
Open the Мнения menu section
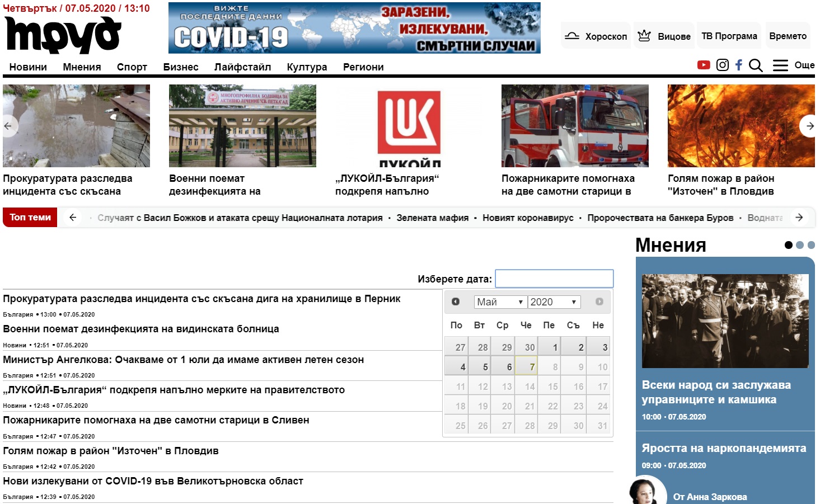[x=82, y=67]
